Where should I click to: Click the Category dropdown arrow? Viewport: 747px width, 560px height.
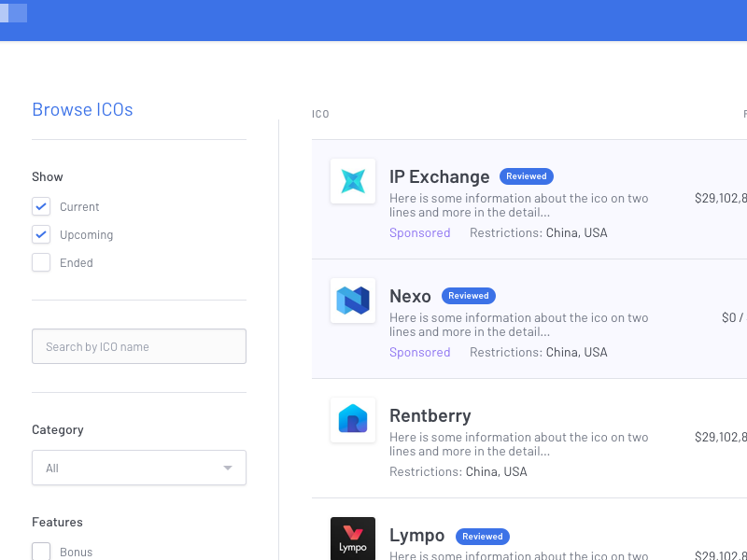click(x=228, y=468)
